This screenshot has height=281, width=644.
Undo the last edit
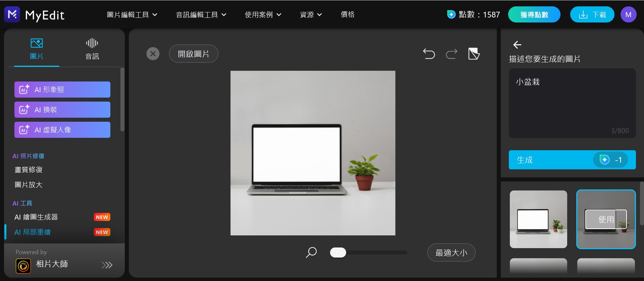[x=429, y=54]
